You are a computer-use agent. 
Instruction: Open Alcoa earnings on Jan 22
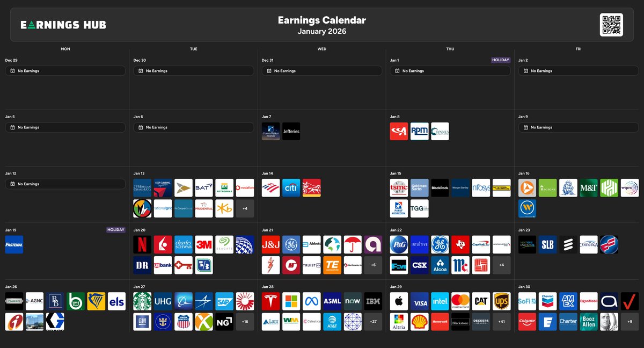point(440,265)
